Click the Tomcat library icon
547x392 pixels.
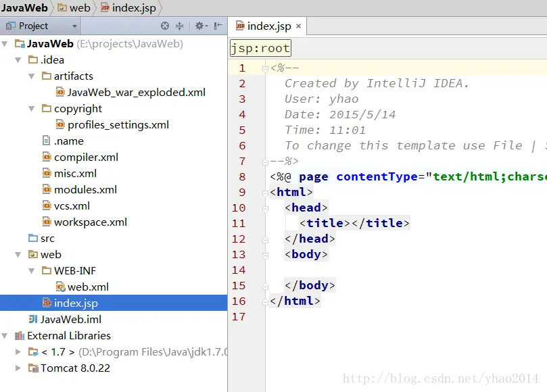[33, 368]
